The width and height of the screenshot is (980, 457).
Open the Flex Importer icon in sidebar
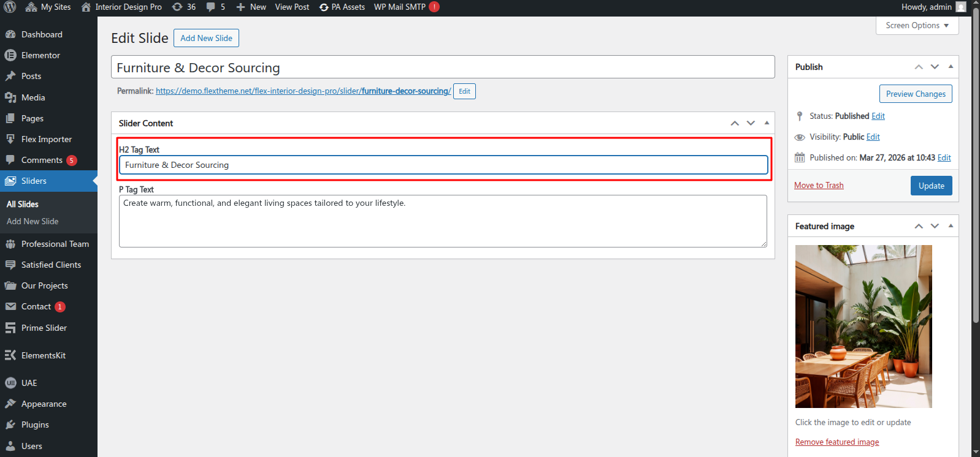tap(10, 139)
